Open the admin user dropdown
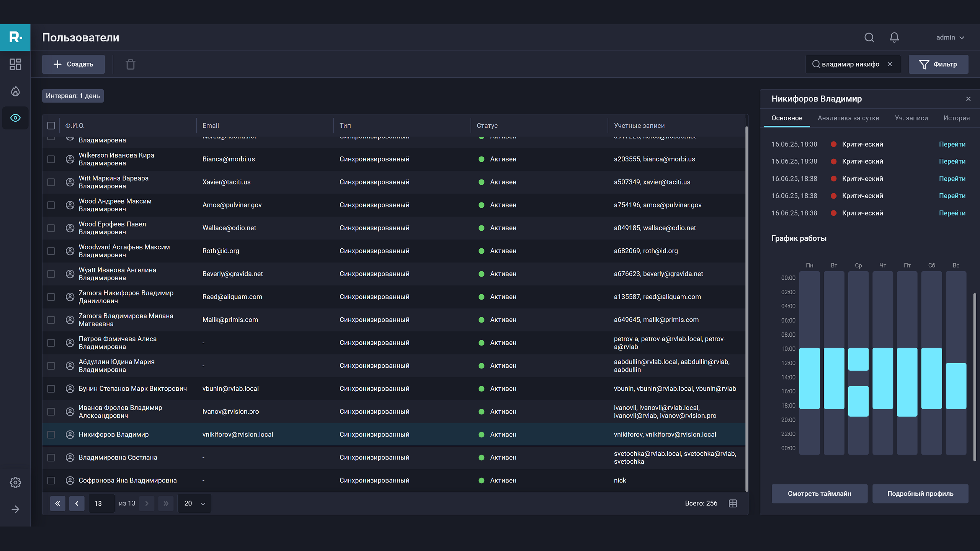The height and width of the screenshot is (551, 980). click(950, 37)
